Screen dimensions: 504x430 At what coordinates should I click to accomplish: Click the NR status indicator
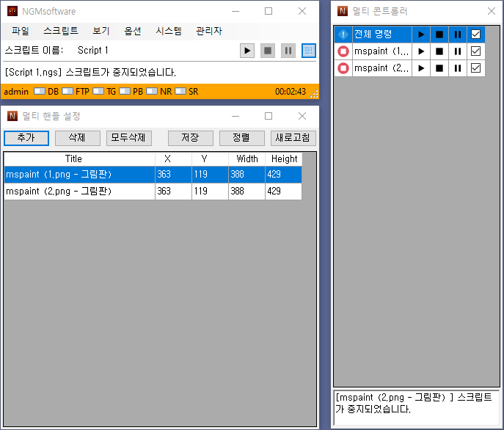coord(158,92)
